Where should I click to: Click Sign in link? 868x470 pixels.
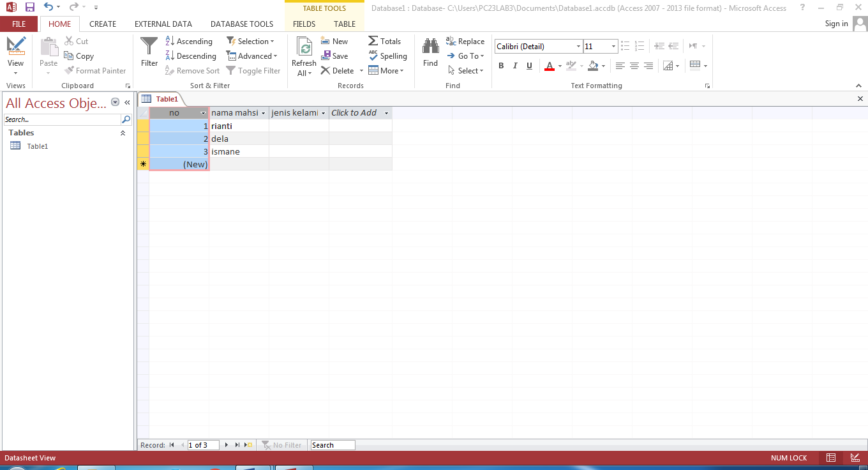[x=836, y=24]
